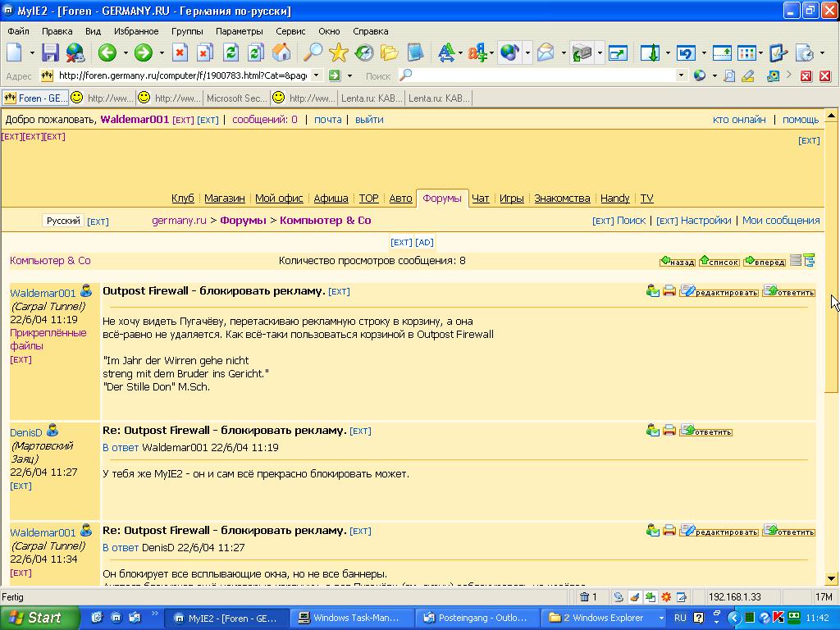The height and width of the screenshot is (630, 840).
Task: Click ответить on DenisD's reply
Action: pos(706,431)
